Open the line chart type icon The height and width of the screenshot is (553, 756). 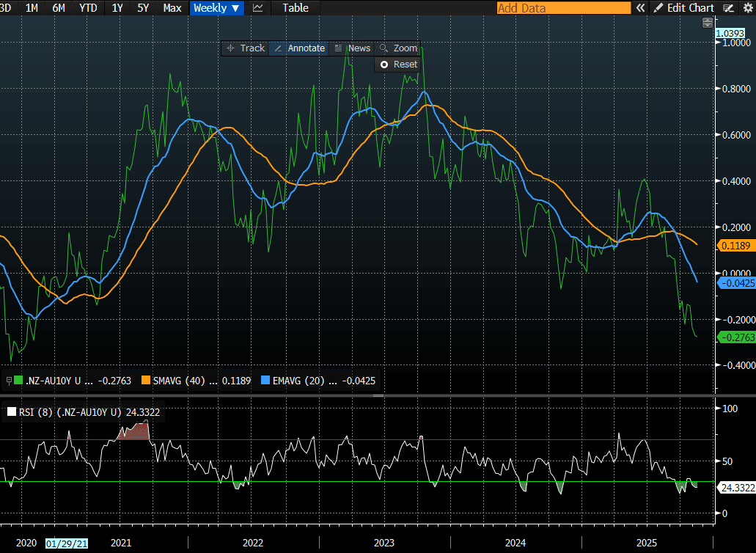pos(257,8)
